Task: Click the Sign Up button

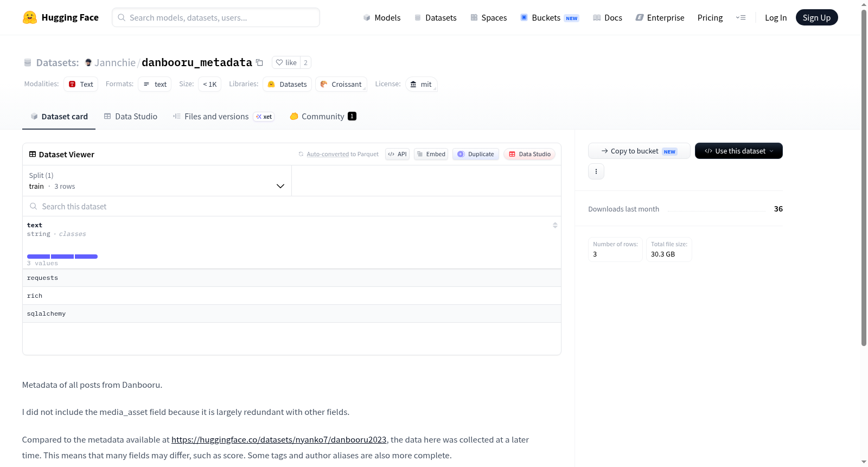Action: pos(817,17)
